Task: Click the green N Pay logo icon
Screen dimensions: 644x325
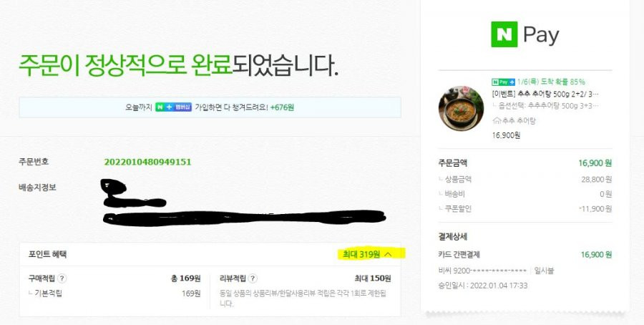Action: (504, 34)
